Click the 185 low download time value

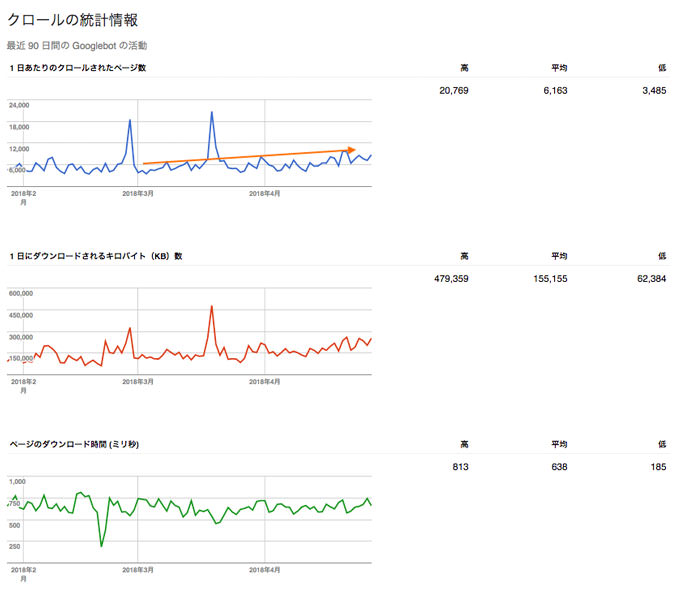pyautogui.click(x=657, y=467)
